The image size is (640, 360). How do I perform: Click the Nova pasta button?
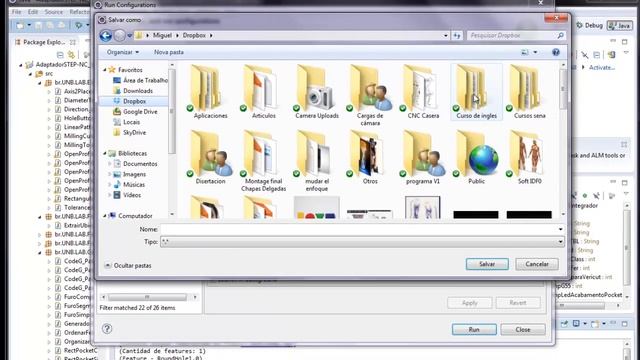coord(169,52)
